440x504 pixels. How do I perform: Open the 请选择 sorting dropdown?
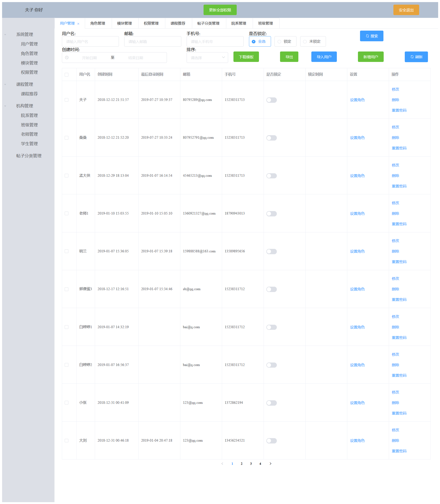[x=207, y=58]
